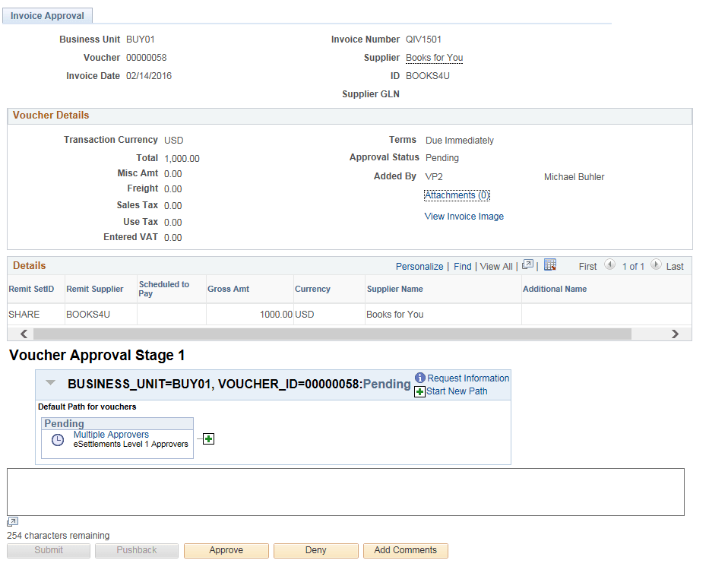Click the back arrow next to First
Image resolution: width=728 pixels, height=576 pixels.
pyautogui.click(x=610, y=266)
